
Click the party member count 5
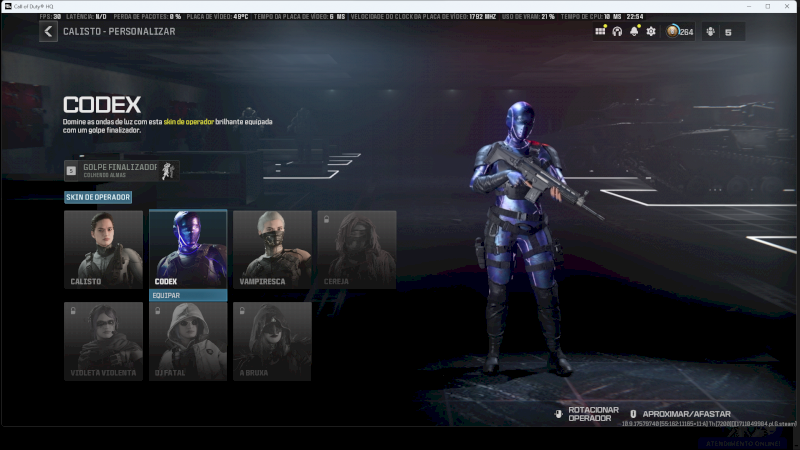point(728,32)
